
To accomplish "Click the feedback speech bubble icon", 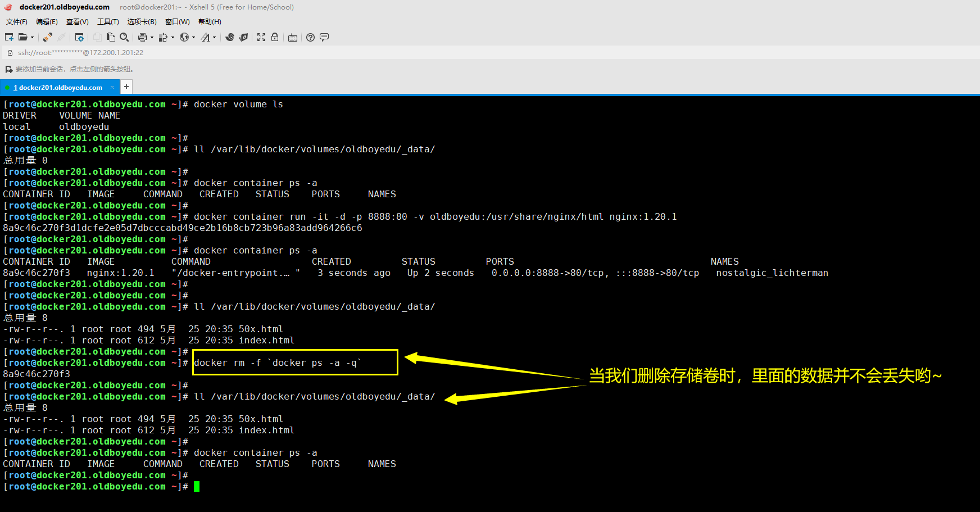I will point(324,37).
